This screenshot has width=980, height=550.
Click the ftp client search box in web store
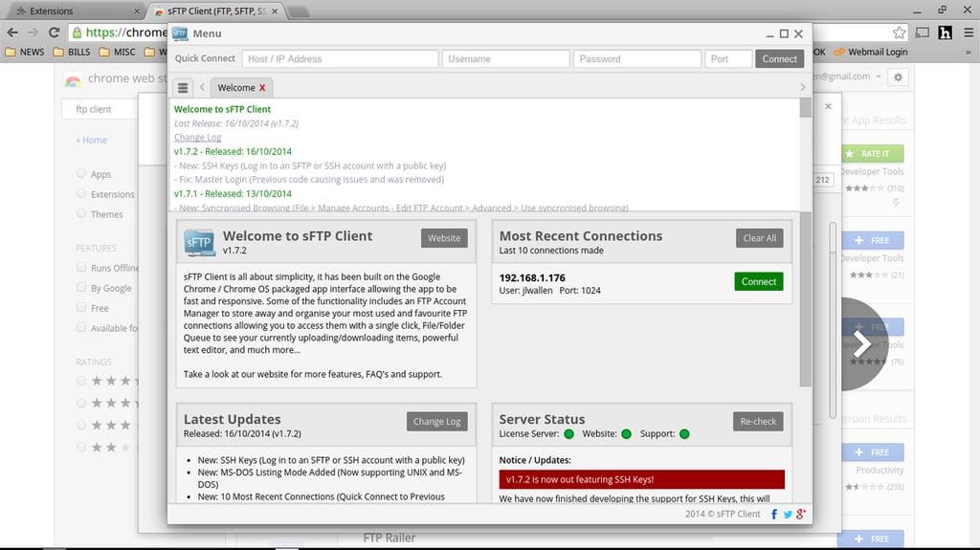point(100,109)
